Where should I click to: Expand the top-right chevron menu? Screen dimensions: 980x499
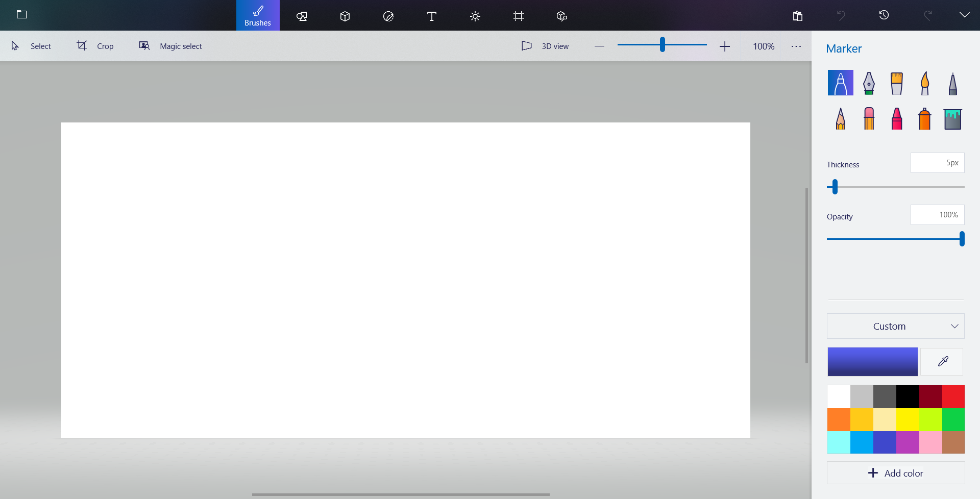965,15
